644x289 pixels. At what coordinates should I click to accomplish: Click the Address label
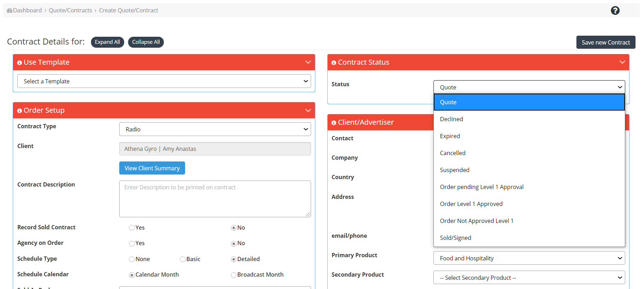[343, 197]
